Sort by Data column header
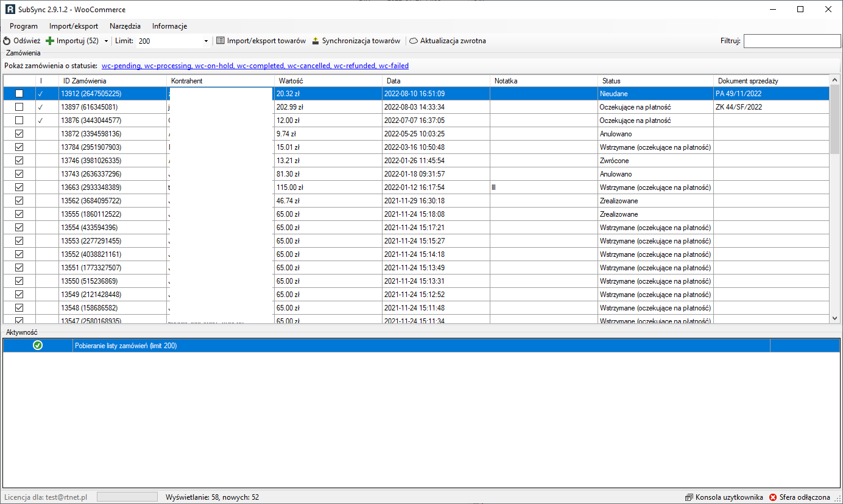 pyautogui.click(x=436, y=81)
